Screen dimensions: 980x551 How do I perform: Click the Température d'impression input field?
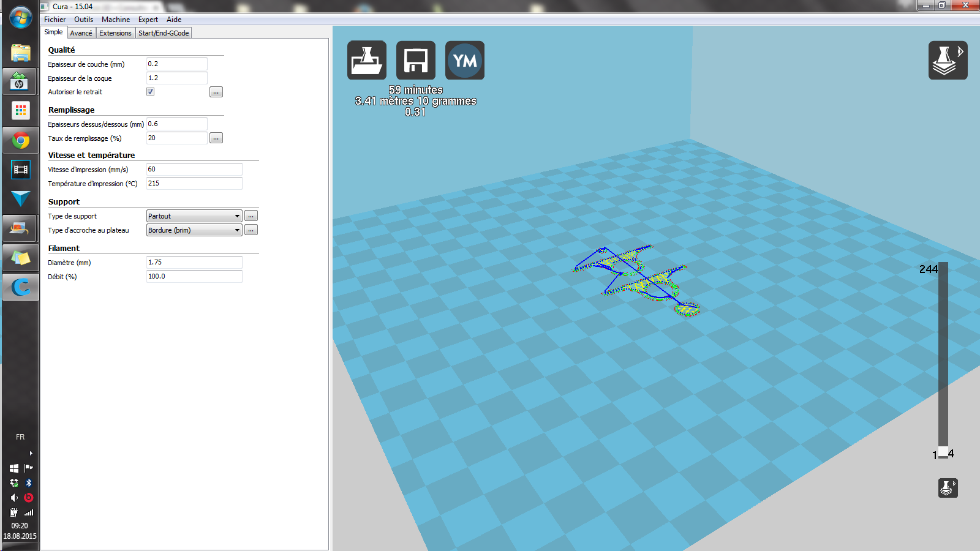[x=194, y=184]
